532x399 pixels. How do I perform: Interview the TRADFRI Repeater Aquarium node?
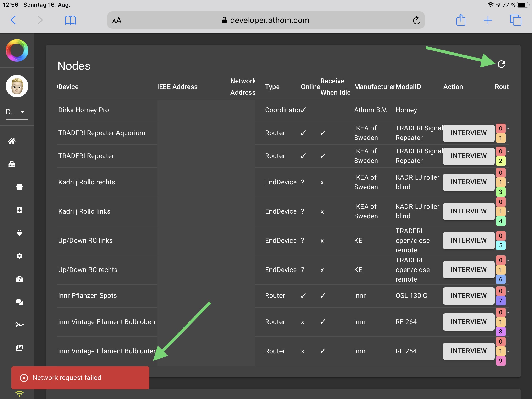click(x=468, y=133)
